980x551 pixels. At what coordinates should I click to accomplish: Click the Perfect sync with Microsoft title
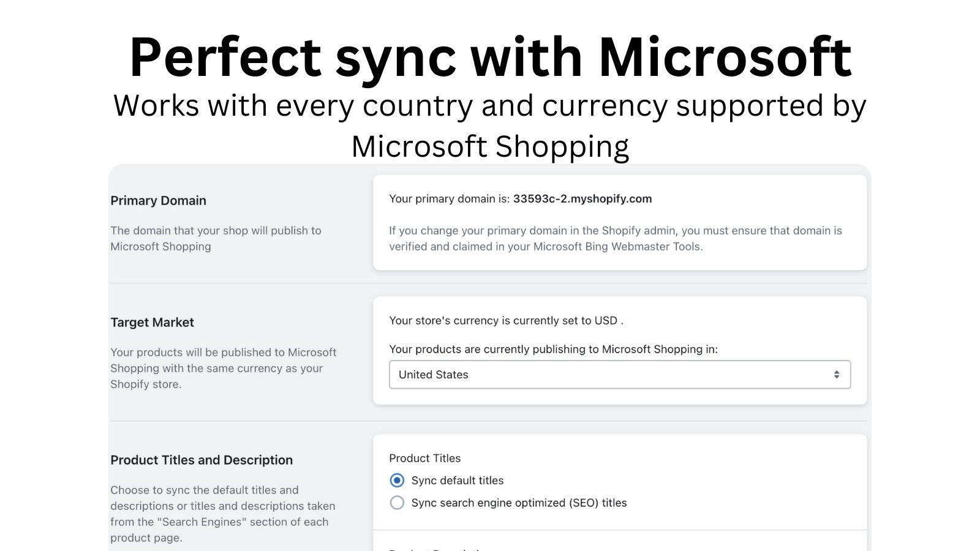(x=489, y=56)
